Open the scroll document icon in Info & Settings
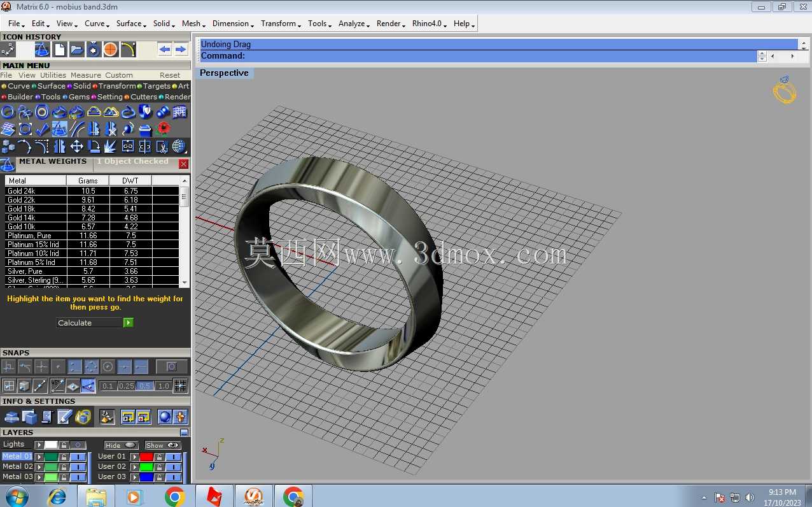 (x=47, y=417)
